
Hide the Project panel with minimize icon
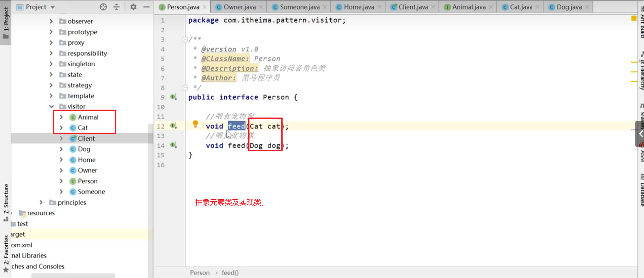[x=147, y=7]
